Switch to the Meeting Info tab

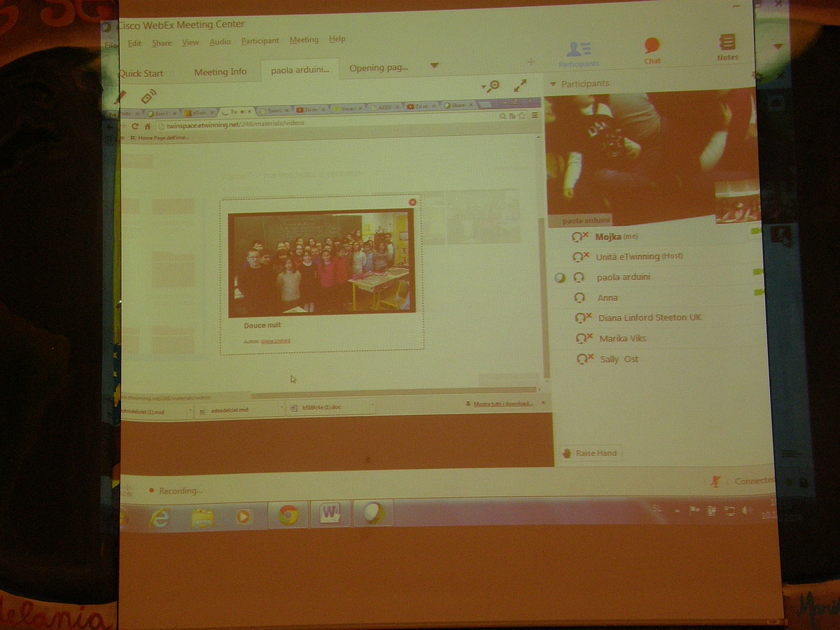(x=220, y=71)
